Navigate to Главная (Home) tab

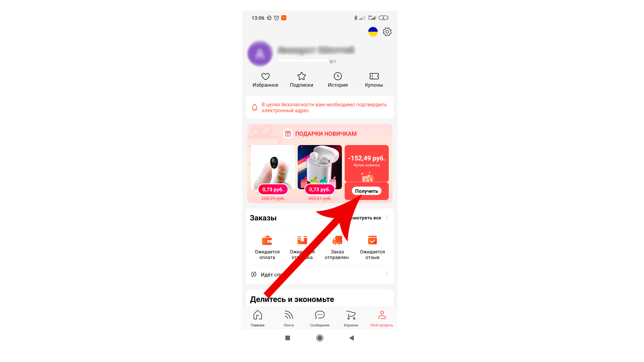pos(257,318)
